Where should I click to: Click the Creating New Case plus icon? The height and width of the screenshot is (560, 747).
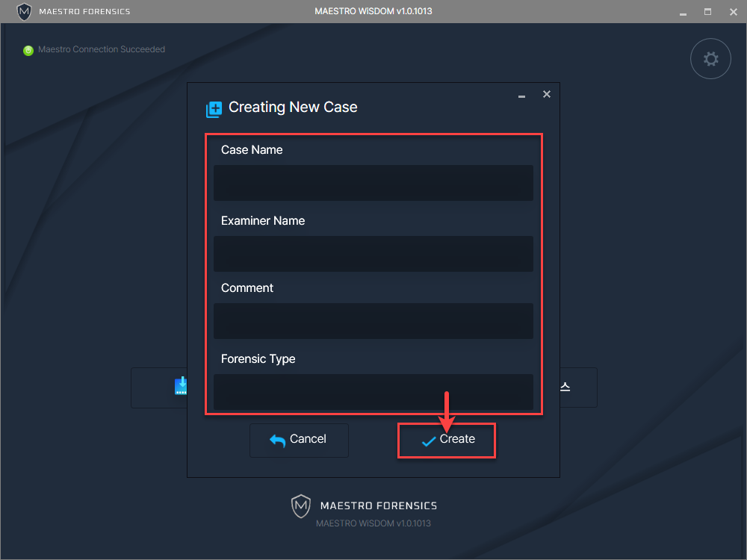pyautogui.click(x=214, y=109)
